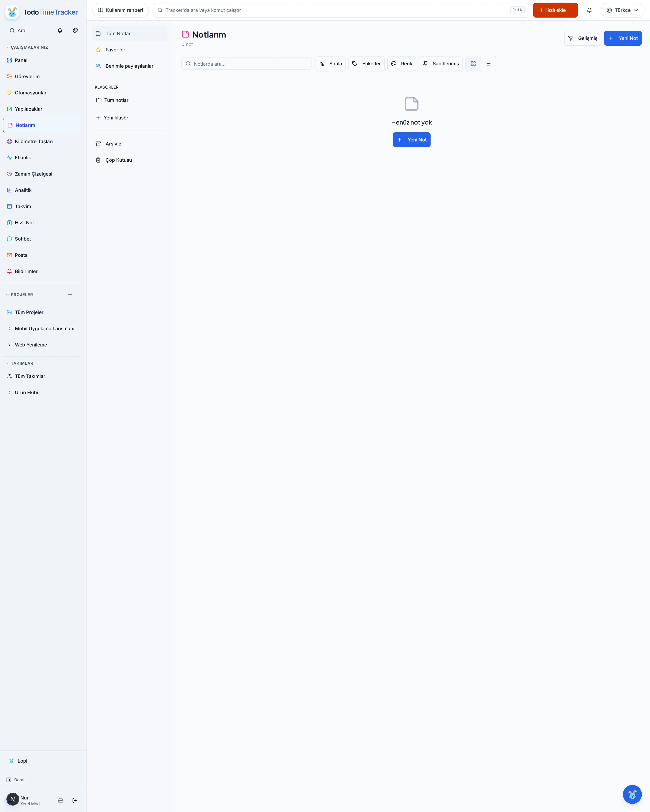Open the theme palette icon in sidebar

(x=75, y=30)
